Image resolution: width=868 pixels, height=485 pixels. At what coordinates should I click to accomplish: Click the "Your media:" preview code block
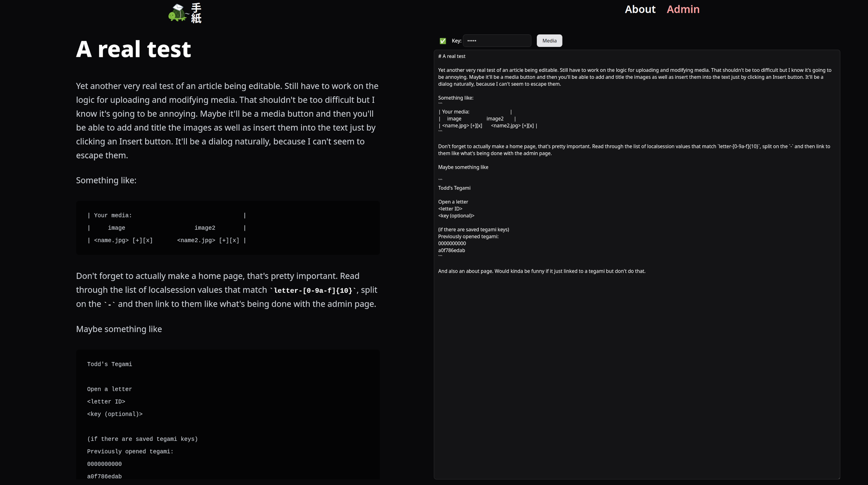coord(113,215)
